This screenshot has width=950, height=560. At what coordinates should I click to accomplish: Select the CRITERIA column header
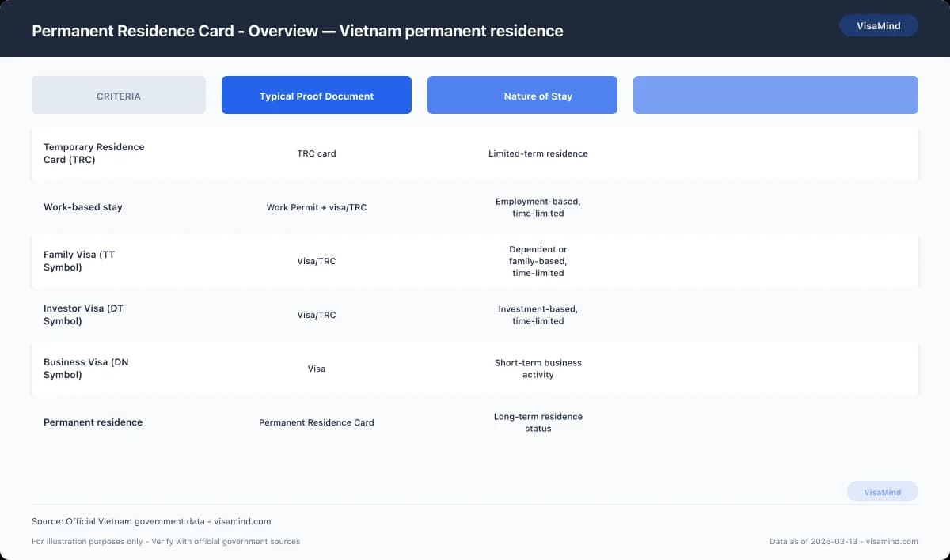[118, 95]
